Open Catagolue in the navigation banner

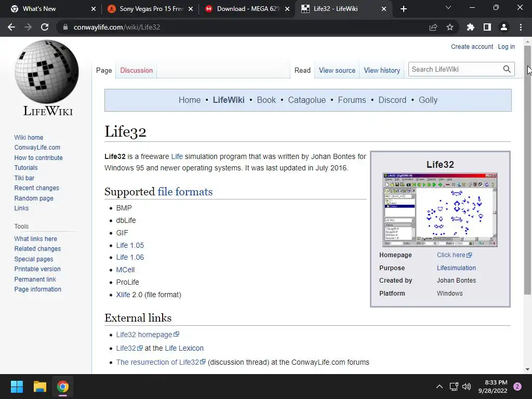coord(307,100)
